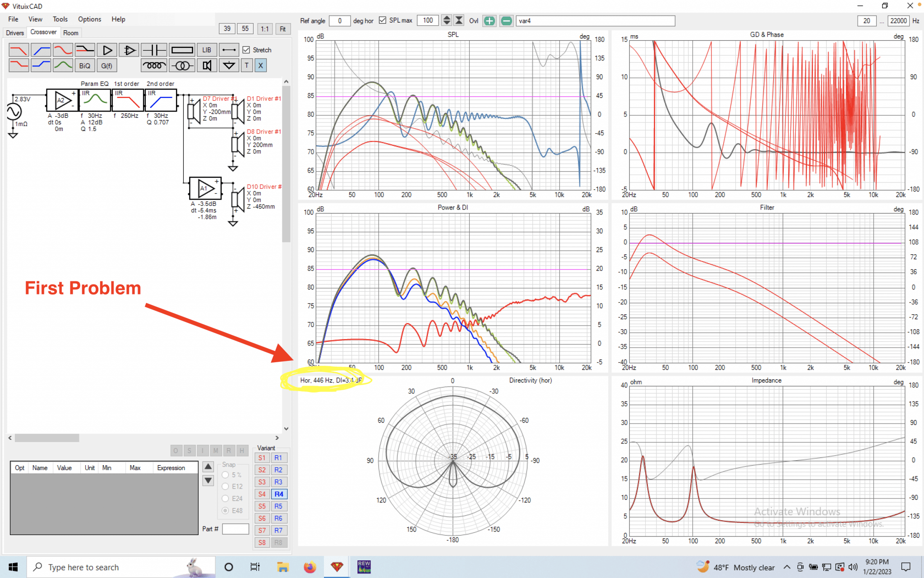Select variant R7
The width and height of the screenshot is (924, 578).
[278, 530]
